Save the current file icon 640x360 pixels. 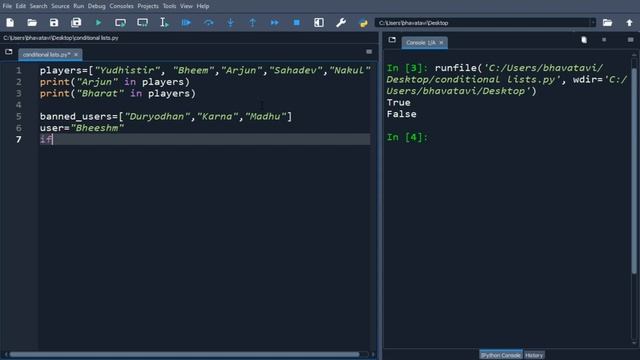(54, 23)
